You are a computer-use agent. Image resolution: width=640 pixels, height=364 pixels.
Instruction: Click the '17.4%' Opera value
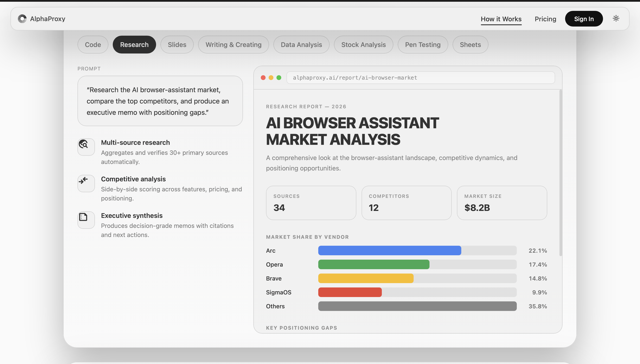(x=538, y=264)
